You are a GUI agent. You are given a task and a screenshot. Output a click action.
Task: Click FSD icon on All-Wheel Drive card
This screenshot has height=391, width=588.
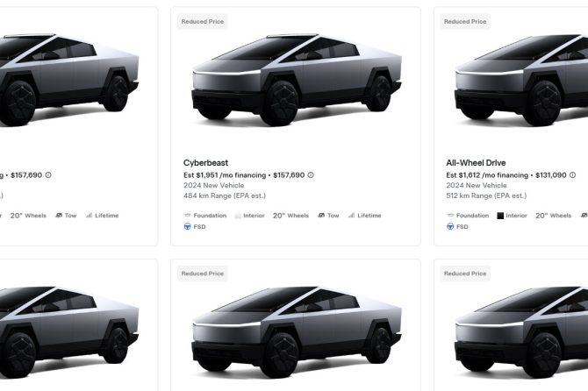[x=450, y=226]
